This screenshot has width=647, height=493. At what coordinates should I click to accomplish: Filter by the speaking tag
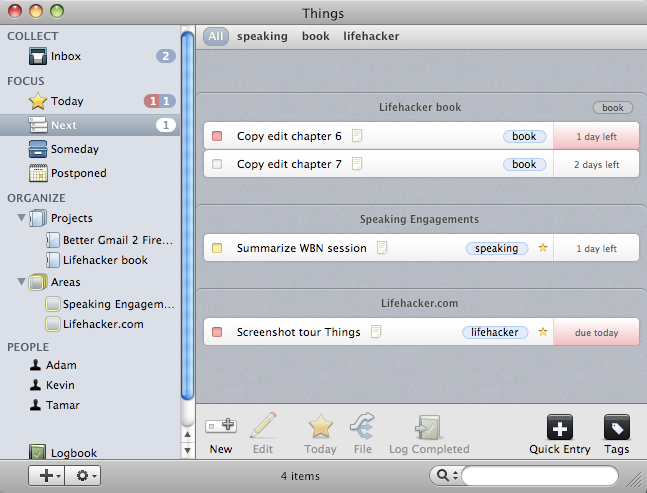click(x=262, y=36)
